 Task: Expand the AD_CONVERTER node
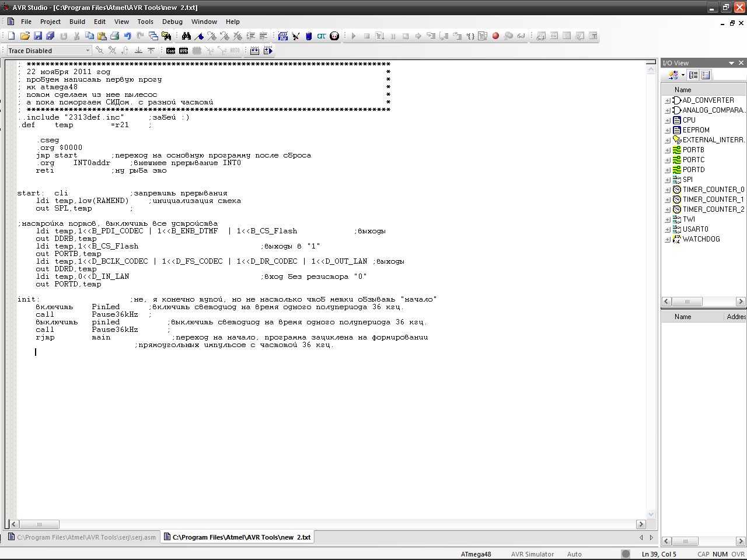668,100
